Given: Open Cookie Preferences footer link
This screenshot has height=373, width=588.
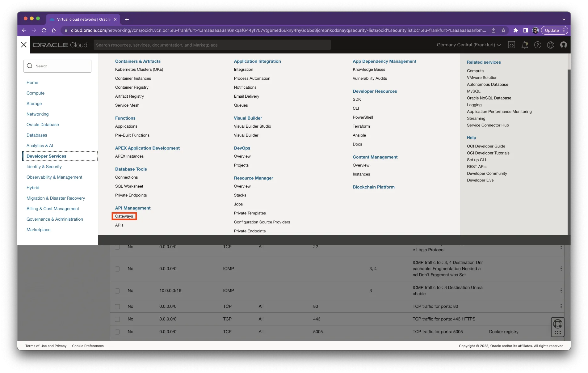Looking at the screenshot, I should point(88,346).
